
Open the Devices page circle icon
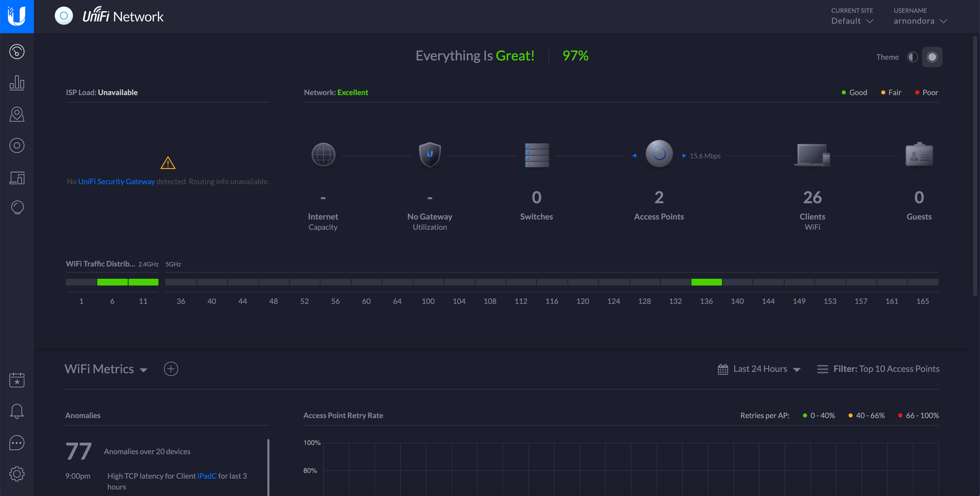tap(17, 145)
